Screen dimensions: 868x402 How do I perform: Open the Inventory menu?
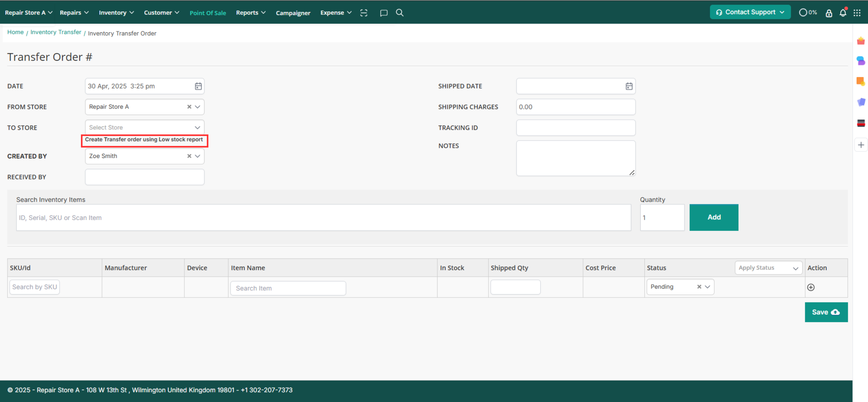click(x=116, y=12)
